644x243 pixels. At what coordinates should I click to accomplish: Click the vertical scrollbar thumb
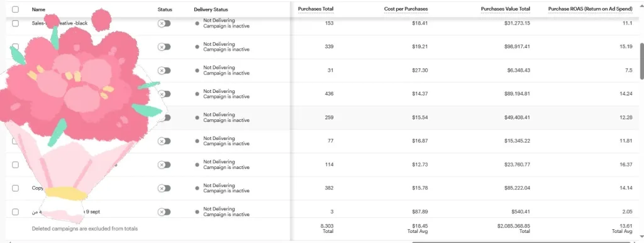pos(642,61)
